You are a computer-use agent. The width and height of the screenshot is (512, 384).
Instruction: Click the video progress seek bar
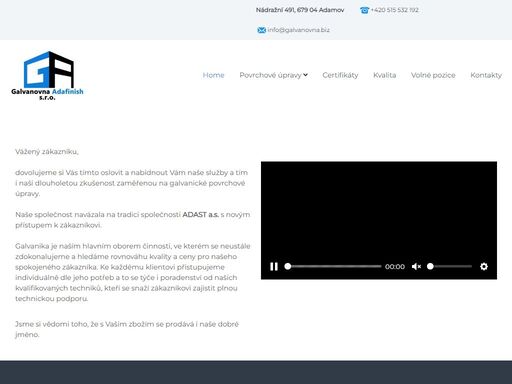coord(333,266)
